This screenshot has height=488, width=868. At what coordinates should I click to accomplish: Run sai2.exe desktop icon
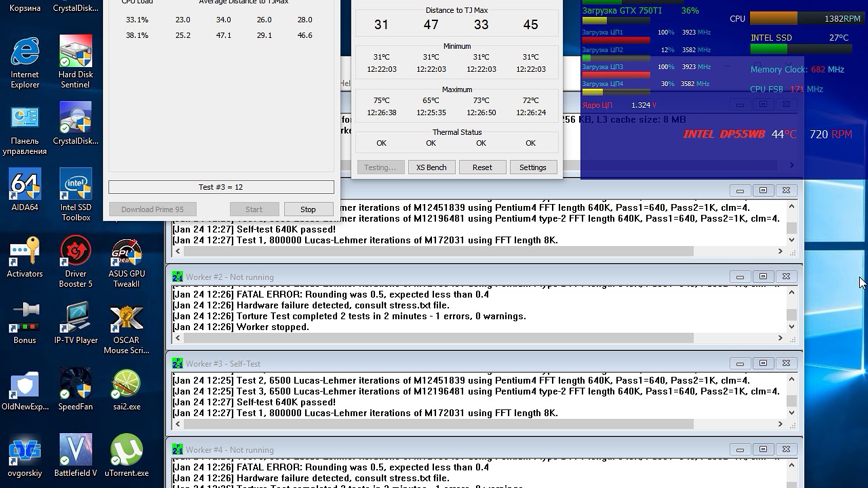click(127, 390)
